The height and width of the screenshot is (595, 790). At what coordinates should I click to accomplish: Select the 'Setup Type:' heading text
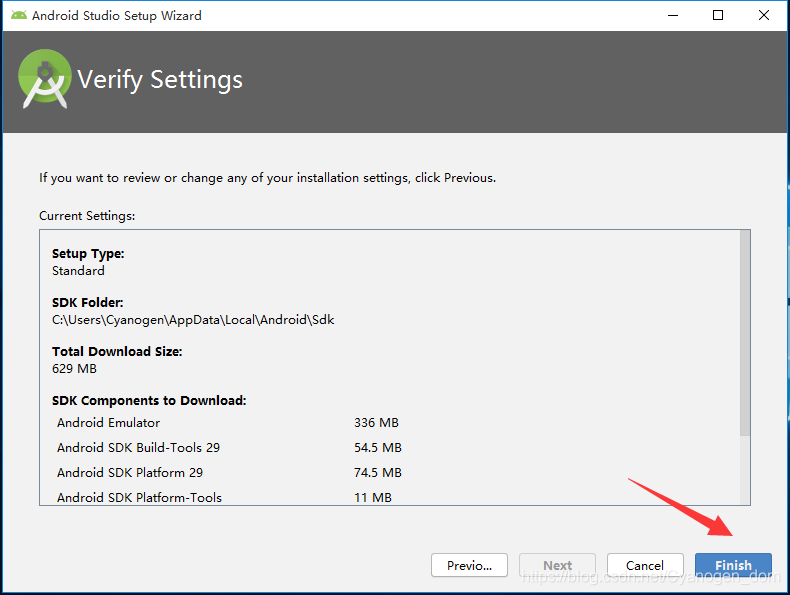88,253
